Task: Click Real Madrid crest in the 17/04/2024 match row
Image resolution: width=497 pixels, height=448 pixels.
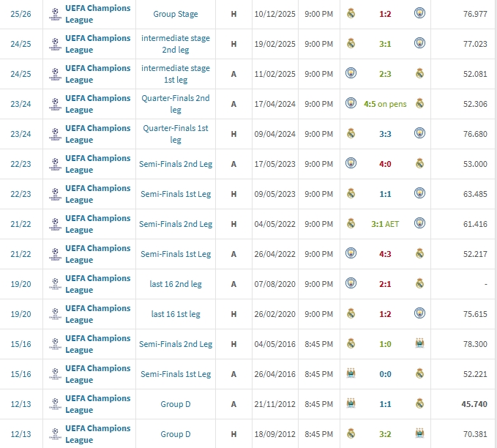Action: 419,104
